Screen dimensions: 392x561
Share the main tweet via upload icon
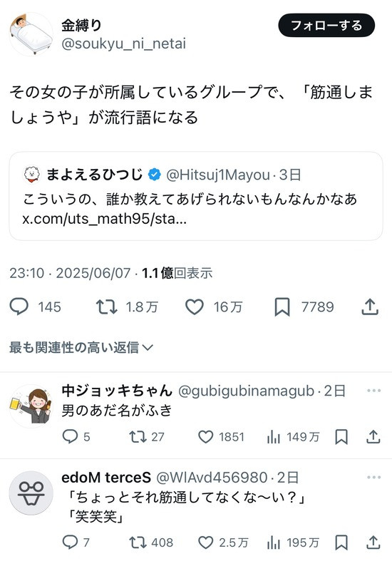click(370, 307)
